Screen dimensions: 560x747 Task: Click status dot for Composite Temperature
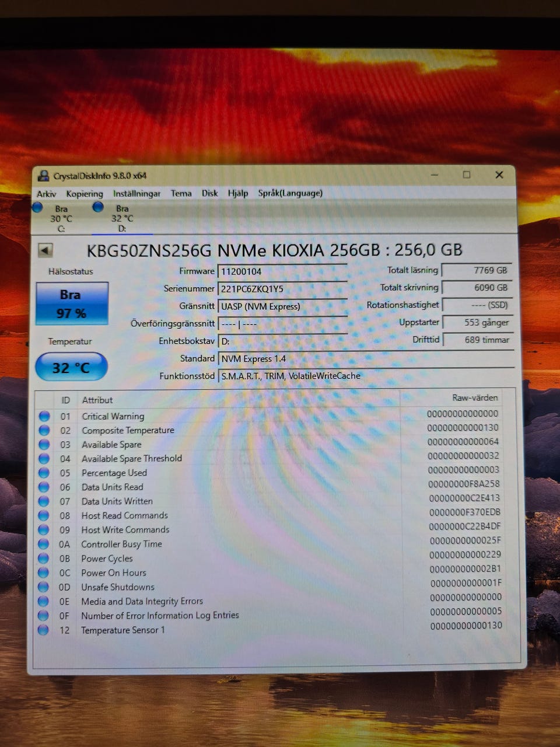coord(44,430)
